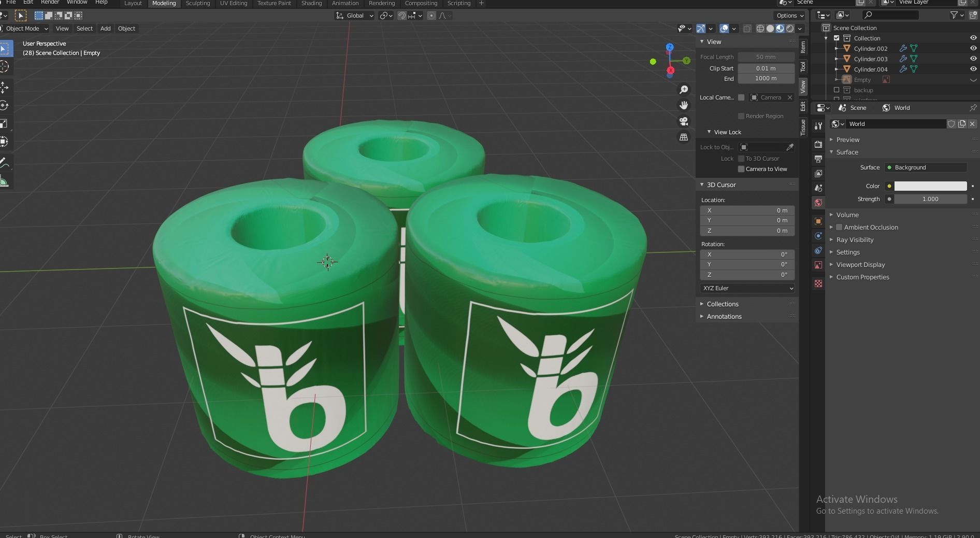Viewport: 980px width, 538px height.
Task: Open the XYZ Euler rotation order dropdown
Action: 747,288
